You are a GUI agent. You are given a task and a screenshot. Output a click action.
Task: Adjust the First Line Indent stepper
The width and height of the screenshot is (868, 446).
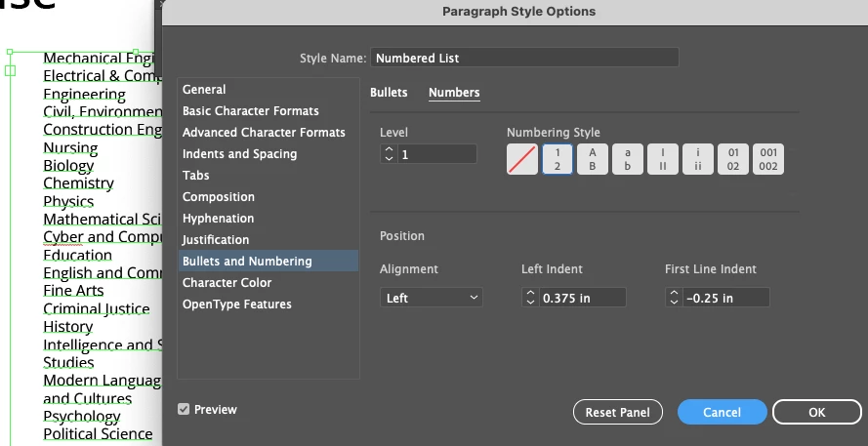click(x=675, y=298)
